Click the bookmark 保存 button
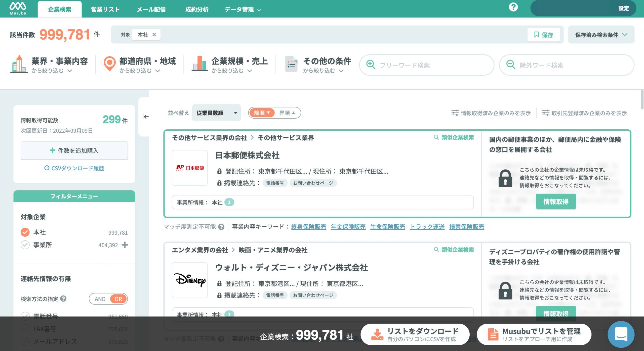Viewport: 644px width, 351px height. click(x=544, y=35)
